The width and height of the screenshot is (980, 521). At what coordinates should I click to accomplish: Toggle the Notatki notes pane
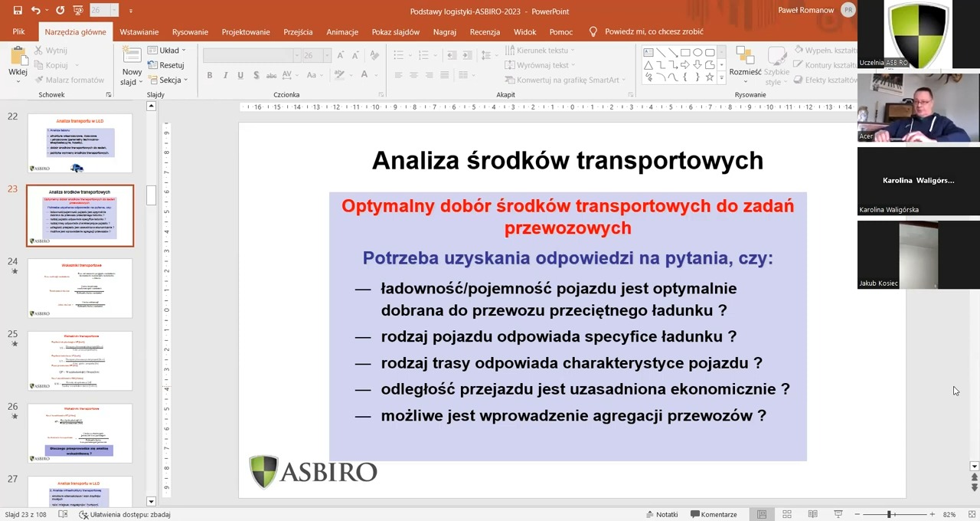(662, 514)
